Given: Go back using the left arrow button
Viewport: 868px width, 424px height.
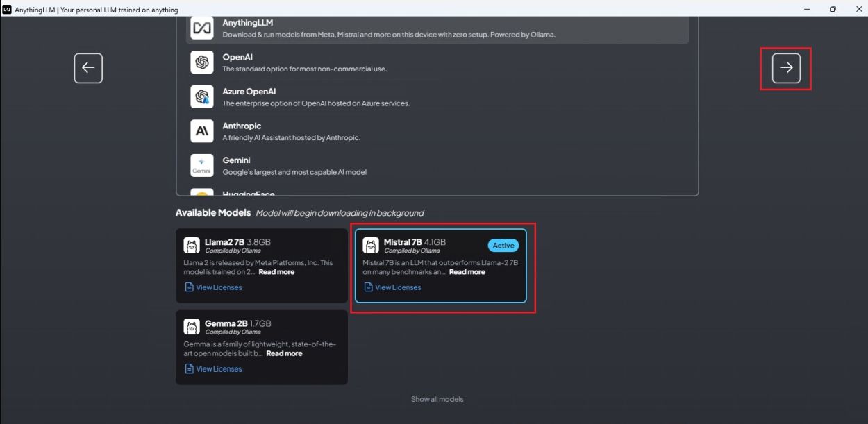Looking at the screenshot, I should coord(88,67).
